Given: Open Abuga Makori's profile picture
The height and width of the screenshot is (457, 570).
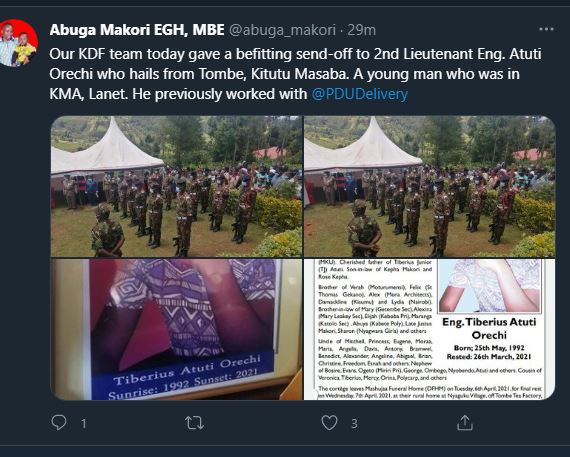Looking at the screenshot, I should [18, 43].
